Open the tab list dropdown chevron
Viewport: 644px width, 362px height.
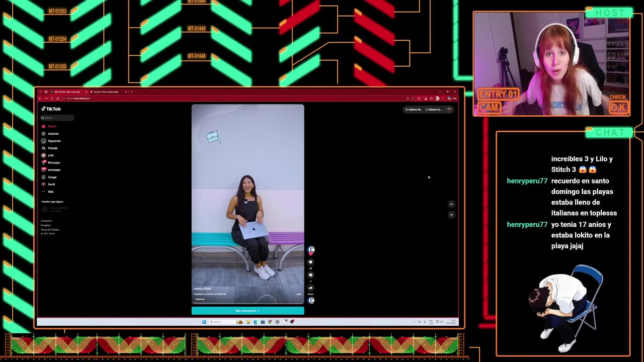pos(40,92)
